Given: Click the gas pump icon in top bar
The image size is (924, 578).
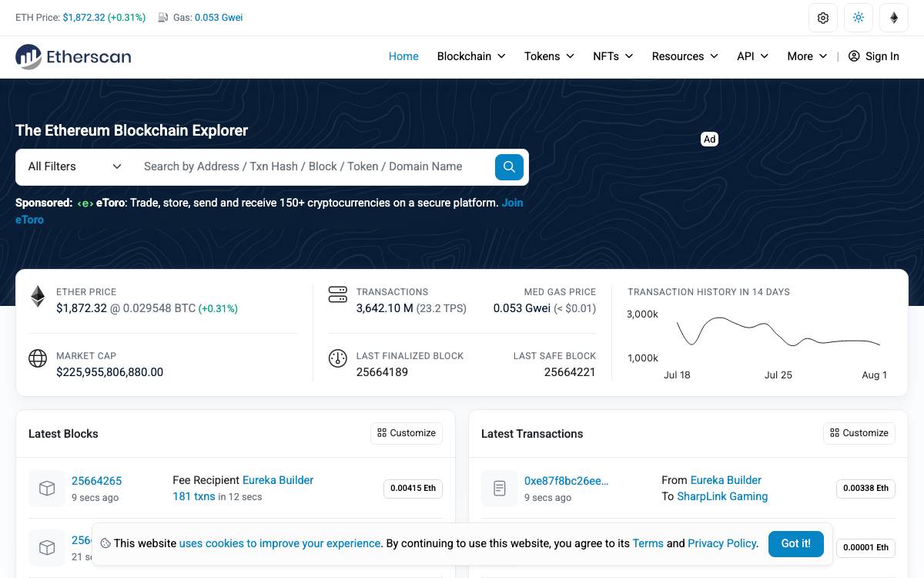Looking at the screenshot, I should click(x=163, y=17).
